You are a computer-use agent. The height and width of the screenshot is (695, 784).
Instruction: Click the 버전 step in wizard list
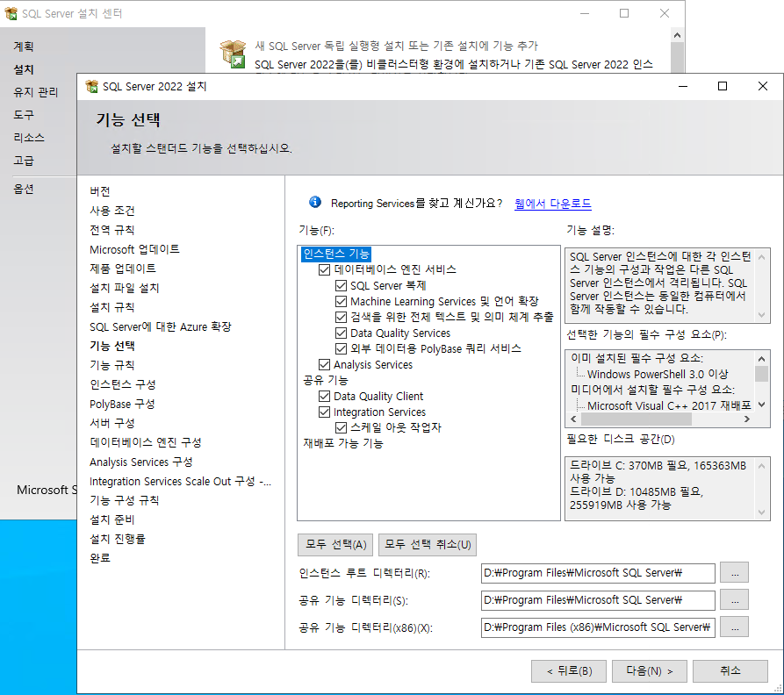click(100, 191)
